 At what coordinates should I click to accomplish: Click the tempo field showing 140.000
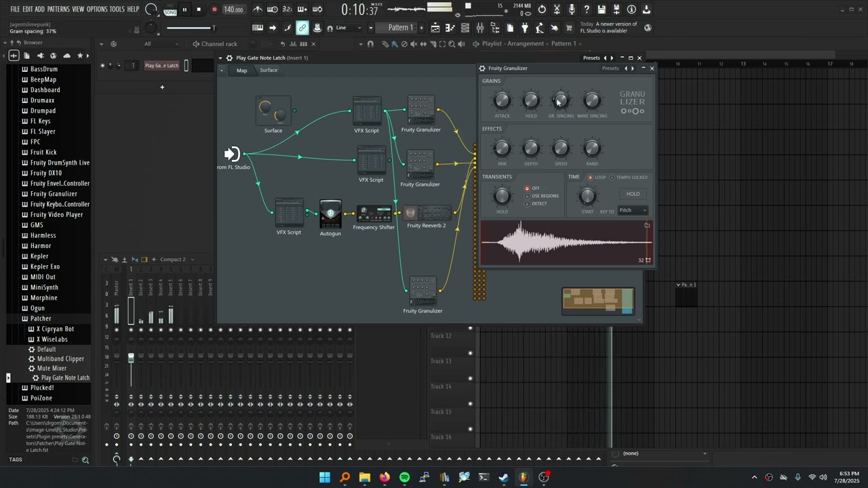233,9
